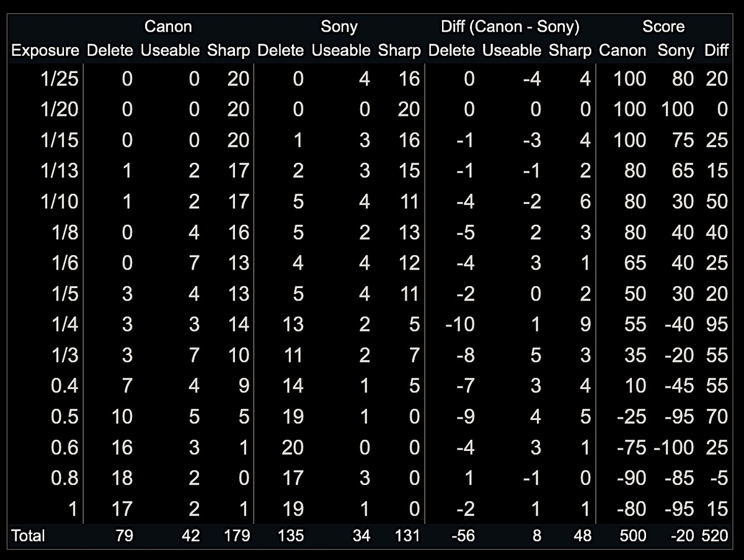Click the 'Score' group header
Viewport: 744px width, 560px height.
click(663, 27)
